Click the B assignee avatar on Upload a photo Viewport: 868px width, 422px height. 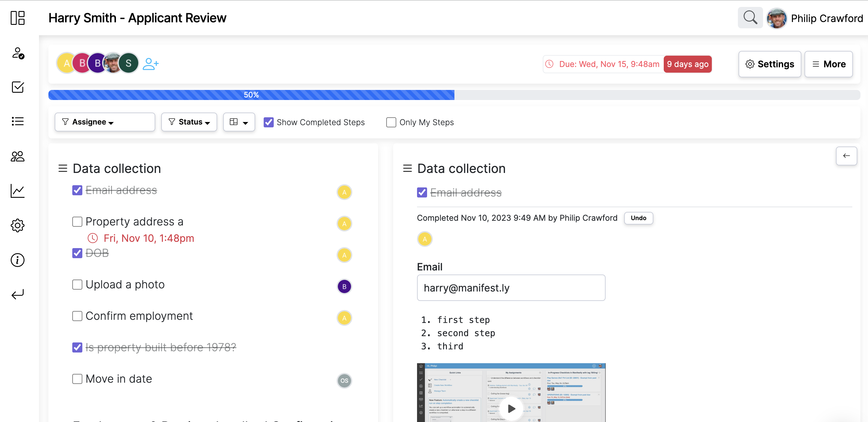[x=344, y=286]
